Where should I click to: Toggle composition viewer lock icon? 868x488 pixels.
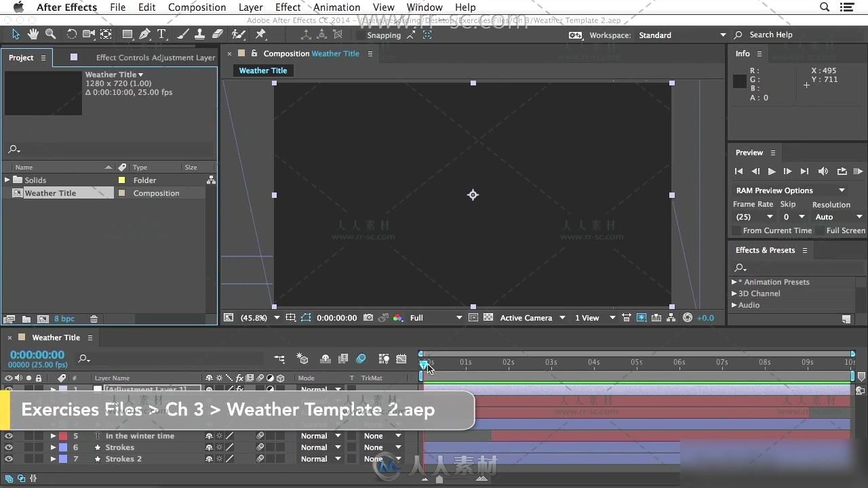pyautogui.click(x=254, y=54)
